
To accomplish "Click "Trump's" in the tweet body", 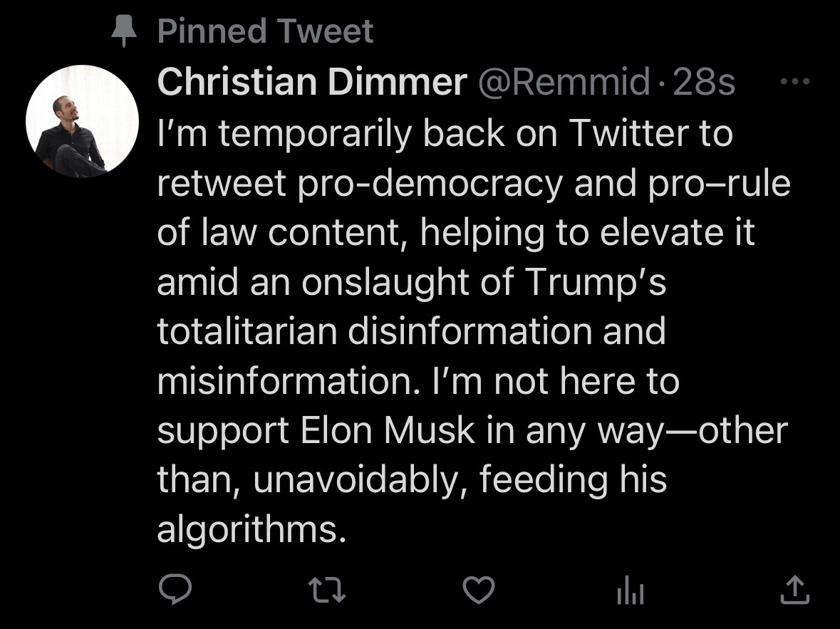I will tap(596, 282).
